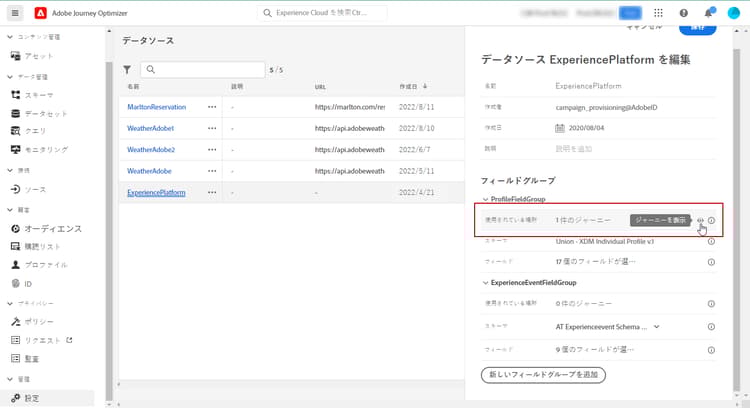Open the WeatherAdobe2 data source

tap(151, 150)
